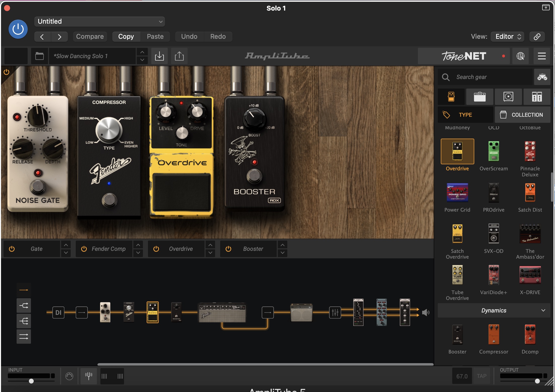Image resolution: width=555 pixels, height=392 pixels.
Task: Open ToneNET panel
Action: click(x=464, y=56)
